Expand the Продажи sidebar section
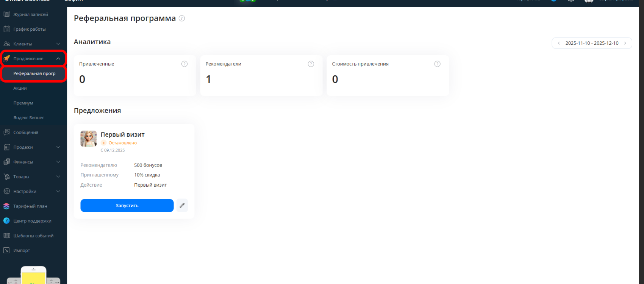This screenshot has height=284, width=644. pyautogui.click(x=58, y=147)
